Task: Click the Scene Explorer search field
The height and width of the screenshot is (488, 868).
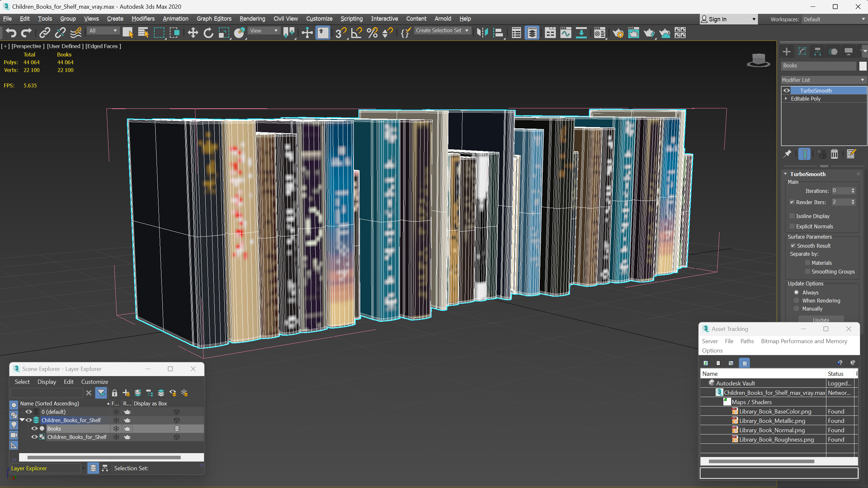Action: [46, 393]
